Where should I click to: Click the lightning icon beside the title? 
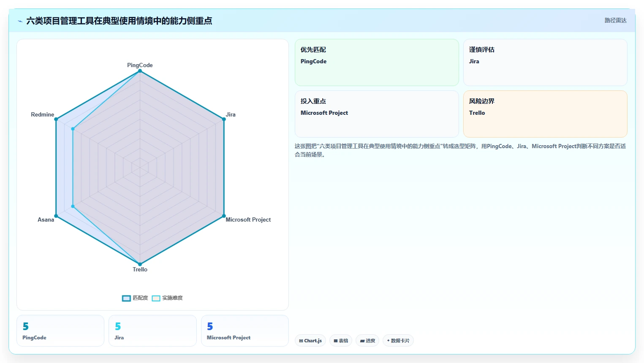(20, 21)
